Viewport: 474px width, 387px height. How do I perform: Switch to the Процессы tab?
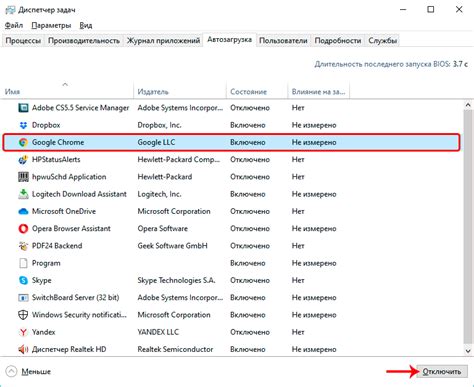coord(23,41)
